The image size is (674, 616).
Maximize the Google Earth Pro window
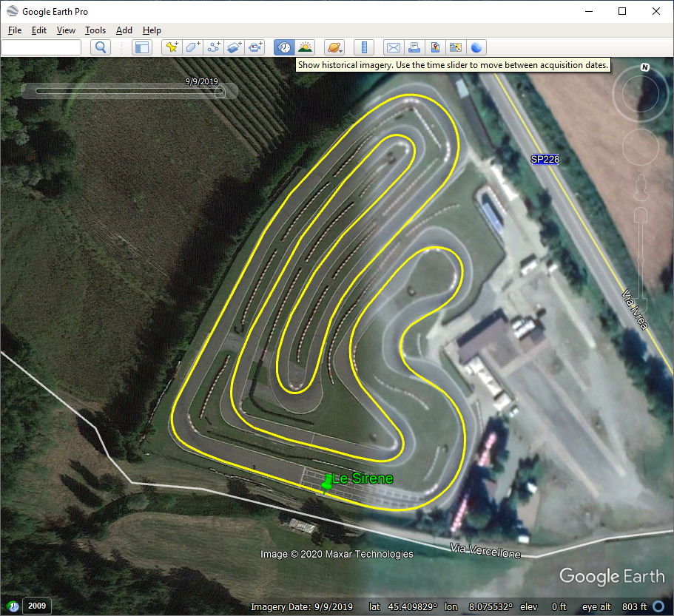(x=622, y=11)
